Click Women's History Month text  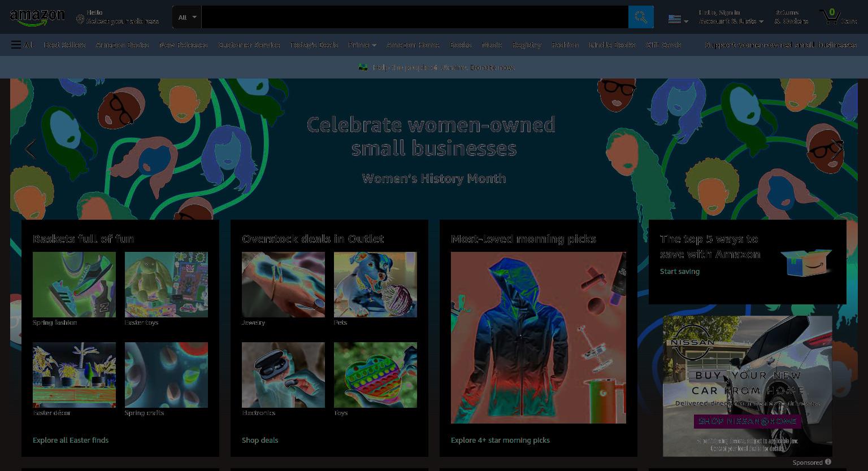click(434, 178)
